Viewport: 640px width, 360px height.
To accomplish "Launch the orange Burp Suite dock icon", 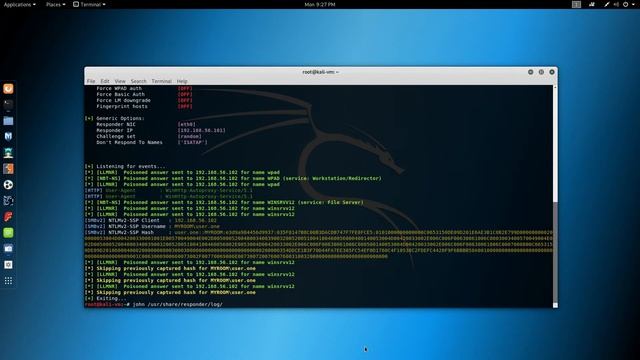I will coord(8,169).
